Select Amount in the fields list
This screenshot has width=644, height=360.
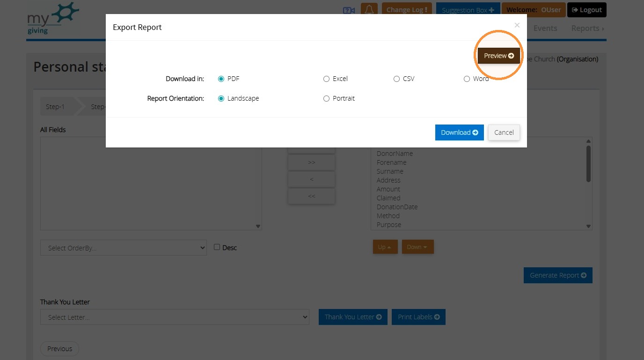coord(388,189)
